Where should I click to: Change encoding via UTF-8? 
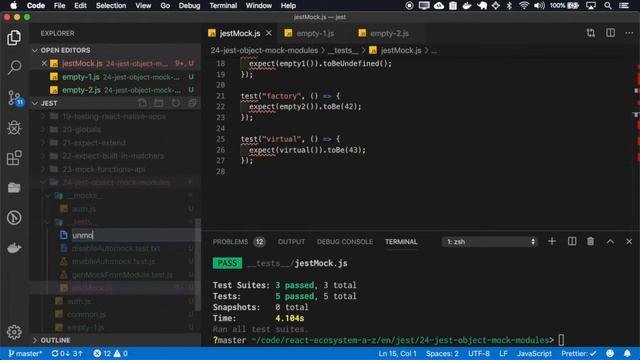479,353
